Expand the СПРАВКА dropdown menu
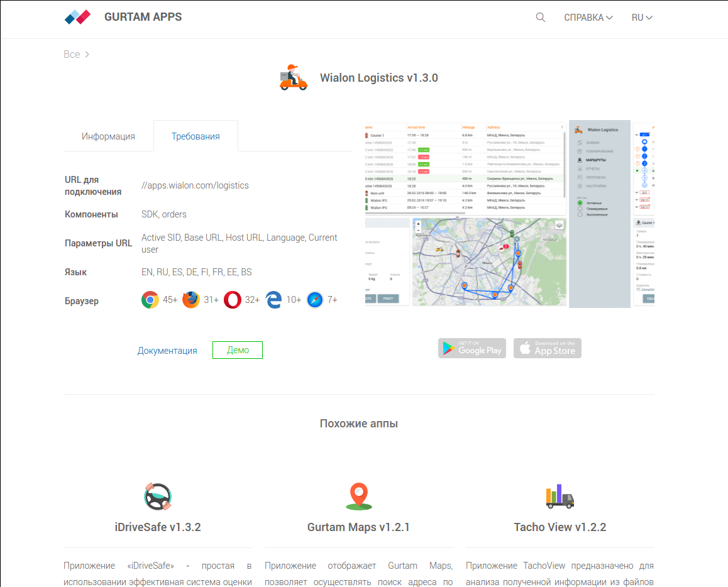 tap(588, 18)
